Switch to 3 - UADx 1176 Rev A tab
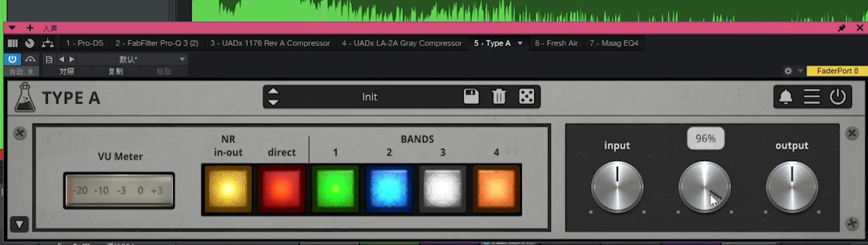This screenshot has width=868, height=245. [270, 43]
